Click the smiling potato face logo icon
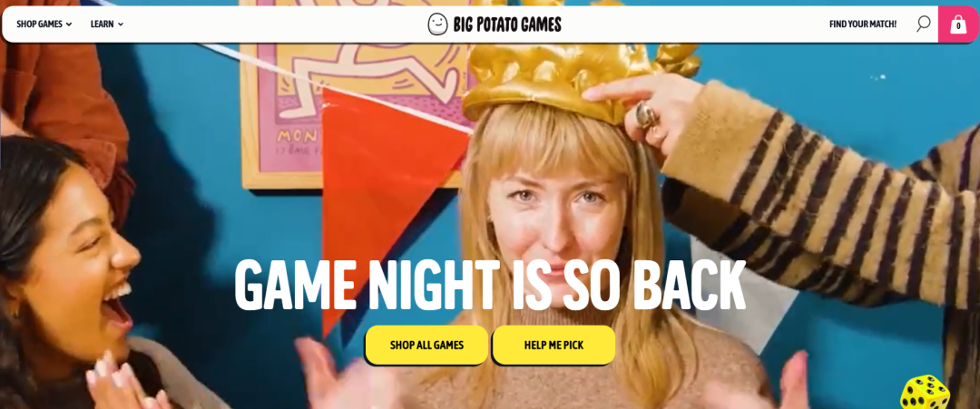This screenshot has width=980, height=409. [437, 24]
